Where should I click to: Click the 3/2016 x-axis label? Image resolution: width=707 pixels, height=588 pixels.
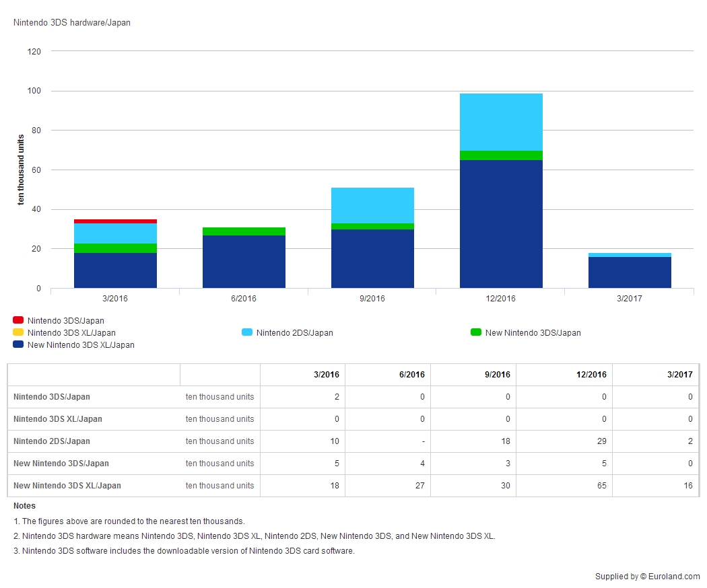click(115, 298)
